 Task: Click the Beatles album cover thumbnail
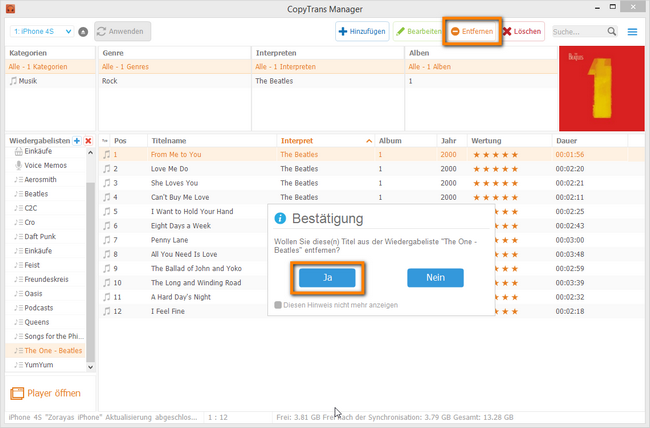point(601,88)
